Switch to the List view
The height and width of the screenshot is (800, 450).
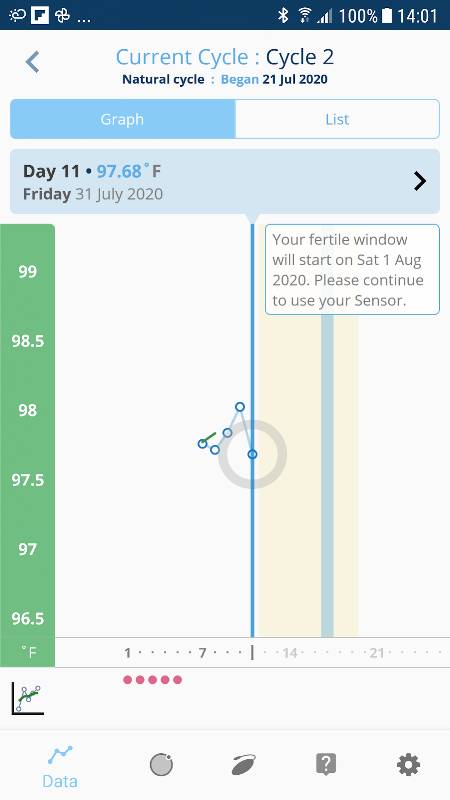click(x=337, y=119)
